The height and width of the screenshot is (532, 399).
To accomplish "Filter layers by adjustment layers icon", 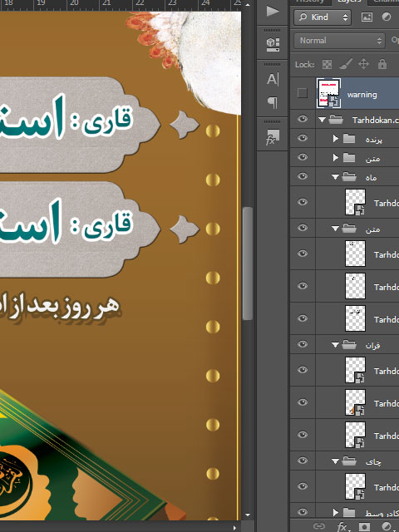I will (x=386, y=17).
